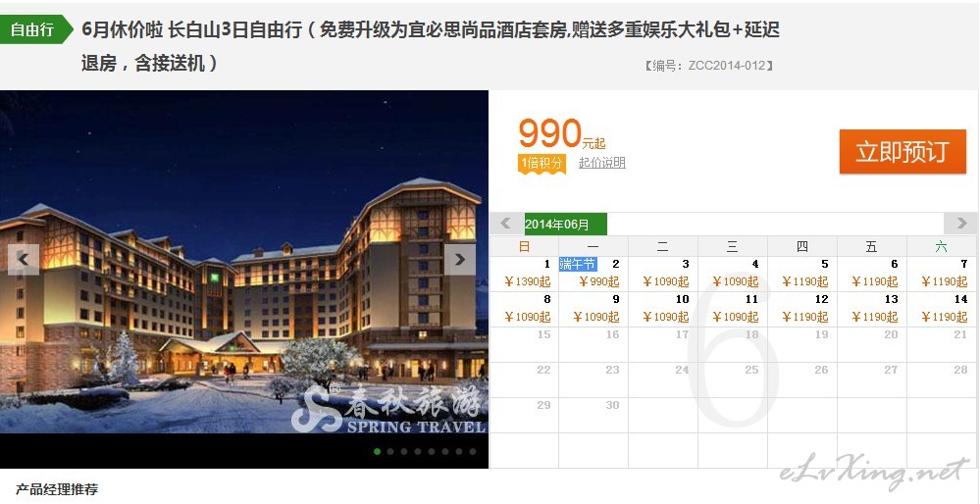Show next hotel photo with right arrow
Screen dimensions: 980x504
[x=460, y=259]
